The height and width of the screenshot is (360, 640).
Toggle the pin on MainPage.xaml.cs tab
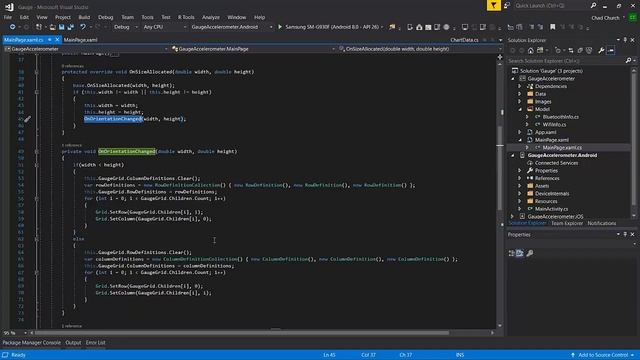click(x=49, y=40)
